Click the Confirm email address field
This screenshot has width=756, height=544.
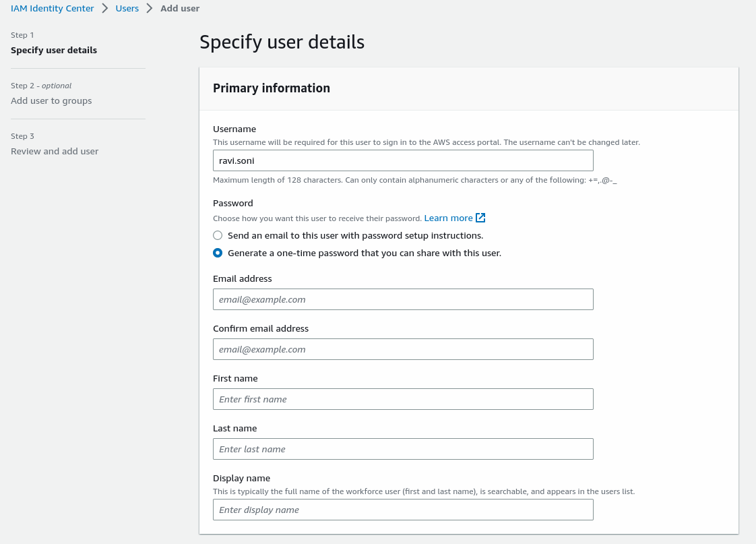[x=403, y=349]
